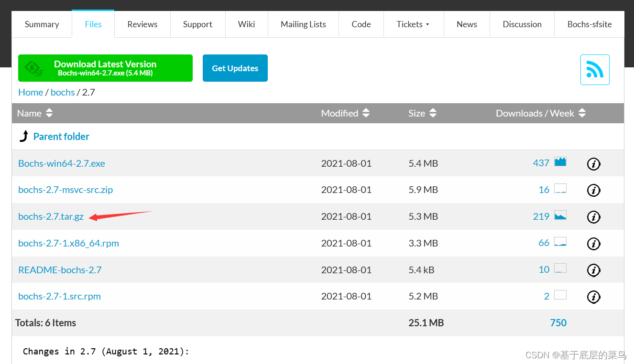Open the Reviews tab

pyautogui.click(x=142, y=24)
